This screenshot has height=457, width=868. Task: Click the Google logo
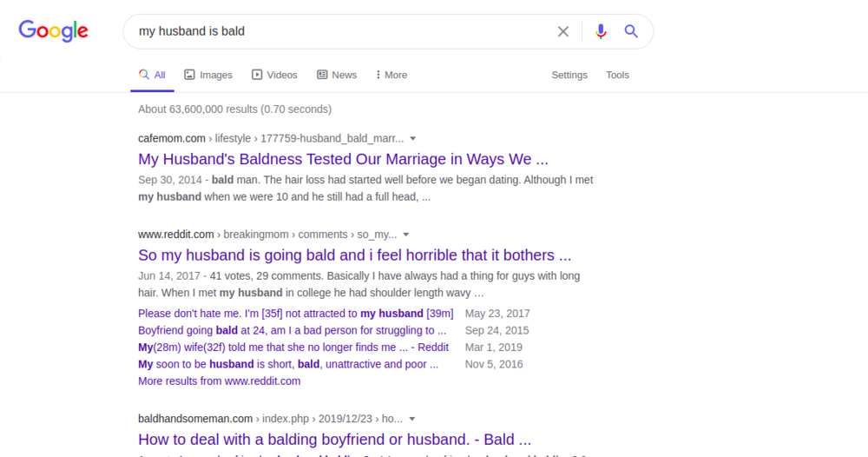54,31
